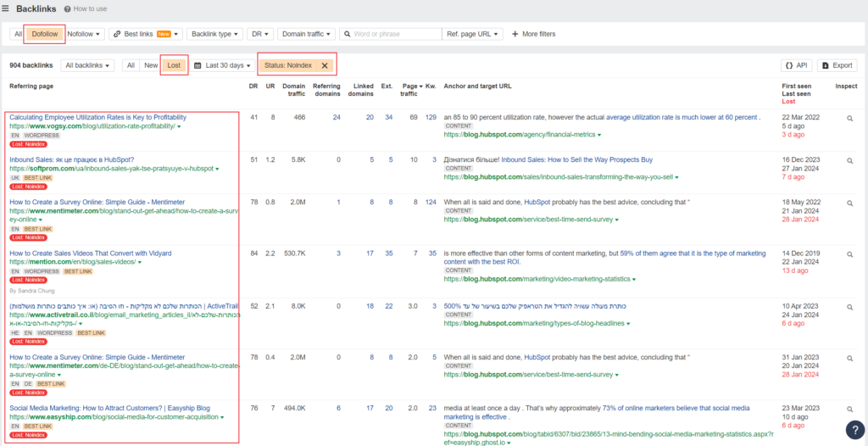
Task: Inspect the activetrail.co.il backlink row
Action: coord(849,307)
